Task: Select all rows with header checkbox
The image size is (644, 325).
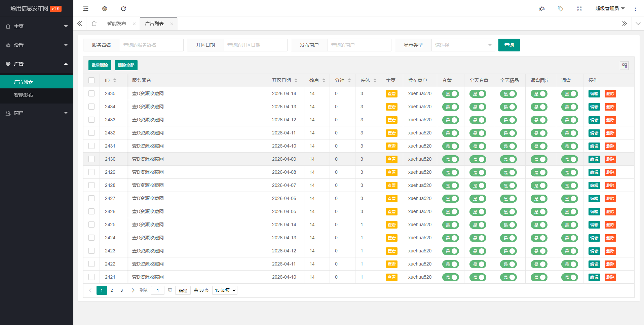Action: click(91, 80)
